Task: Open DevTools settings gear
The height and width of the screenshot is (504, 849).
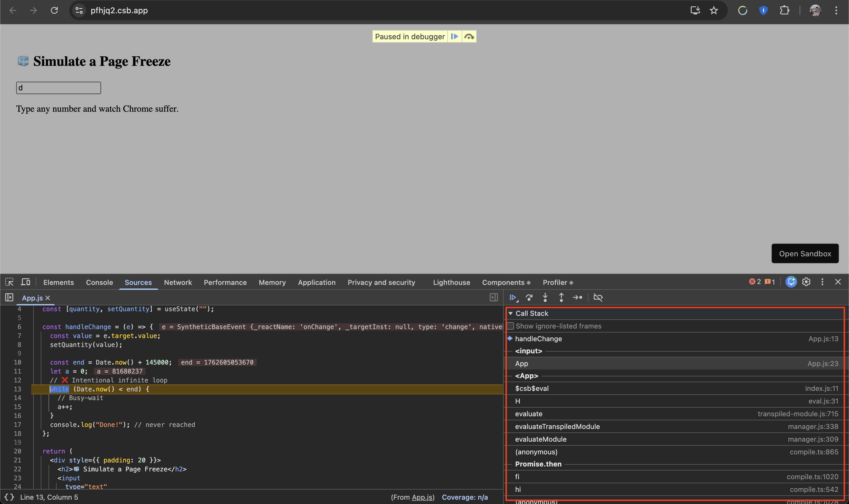Action: (807, 282)
